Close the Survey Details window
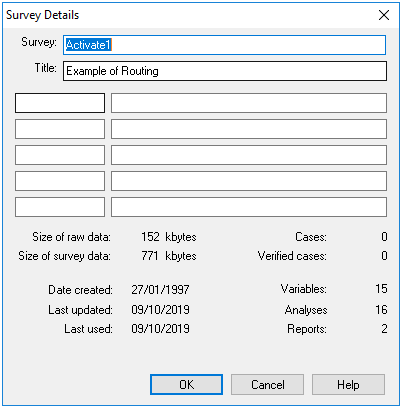 (x=384, y=15)
